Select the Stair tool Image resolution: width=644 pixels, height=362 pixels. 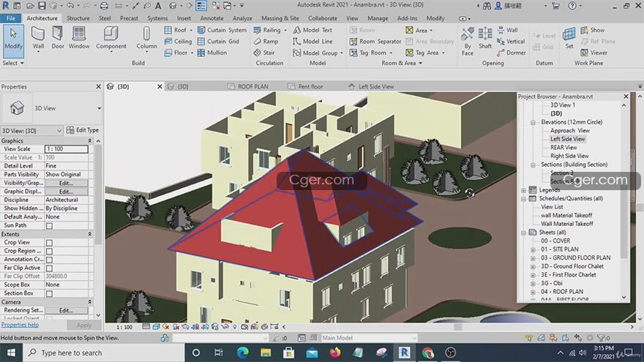(263, 53)
